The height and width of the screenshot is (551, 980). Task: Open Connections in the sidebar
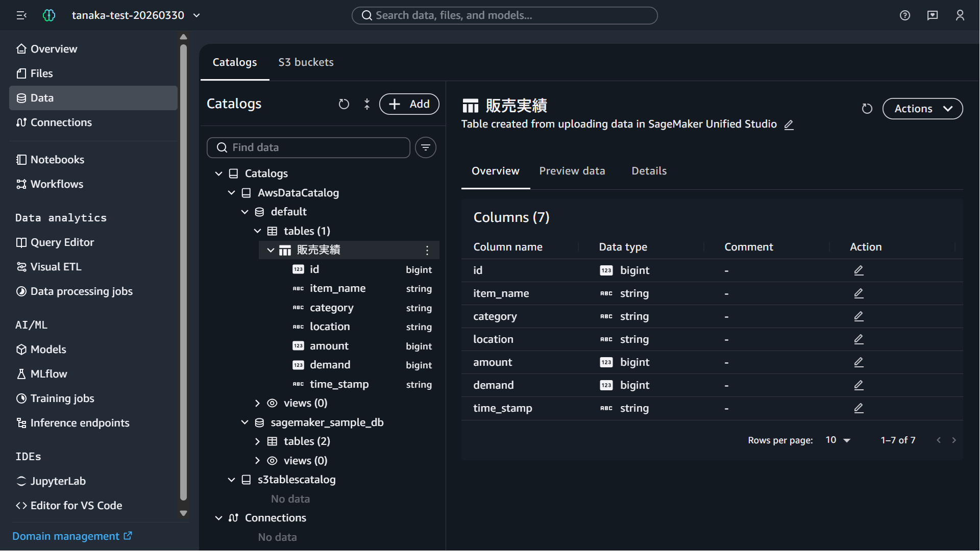click(x=93, y=122)
